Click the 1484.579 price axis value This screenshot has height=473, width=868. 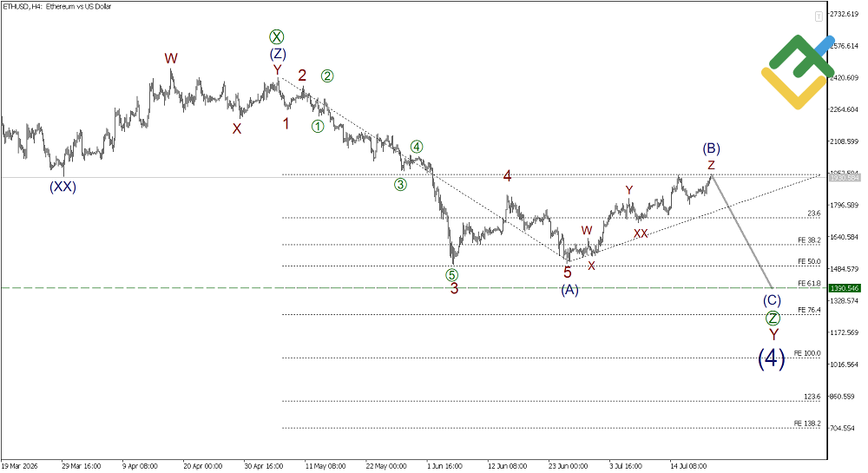coord(845,269)
